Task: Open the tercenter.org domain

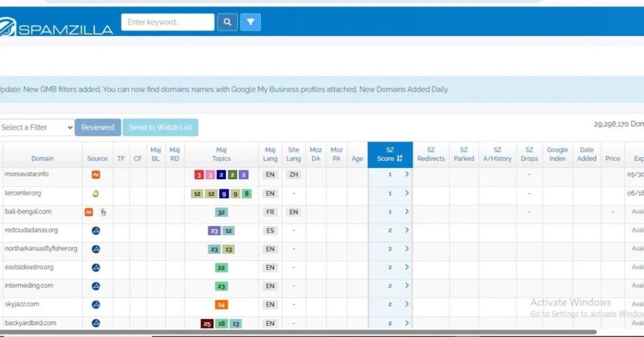Action: coord(23,193)
